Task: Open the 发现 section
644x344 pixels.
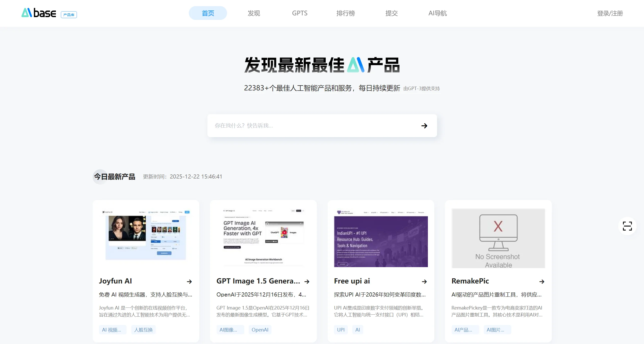Action: 253,13
